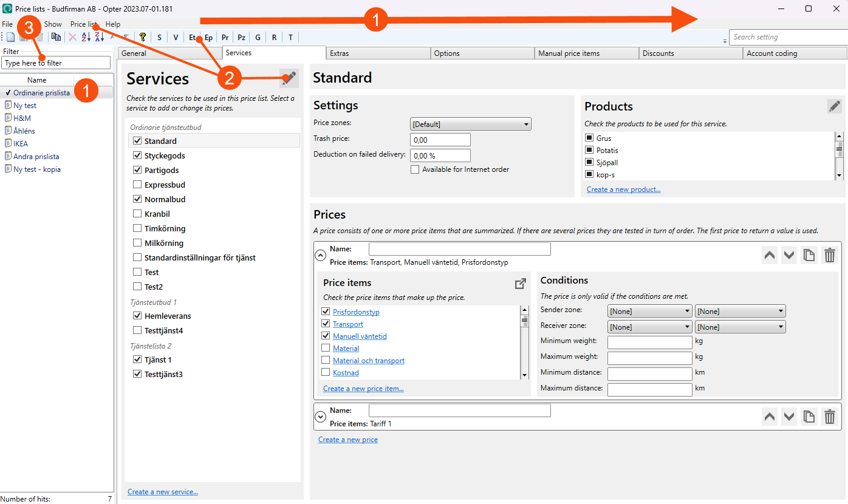Expand the Tariff 1 price section

click(x=320, y=417)
